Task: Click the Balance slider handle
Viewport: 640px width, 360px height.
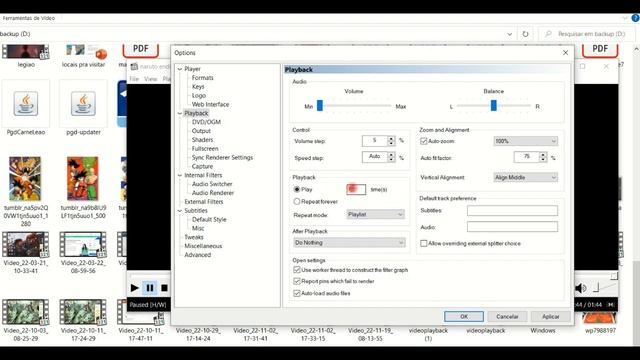Action: 494,106
